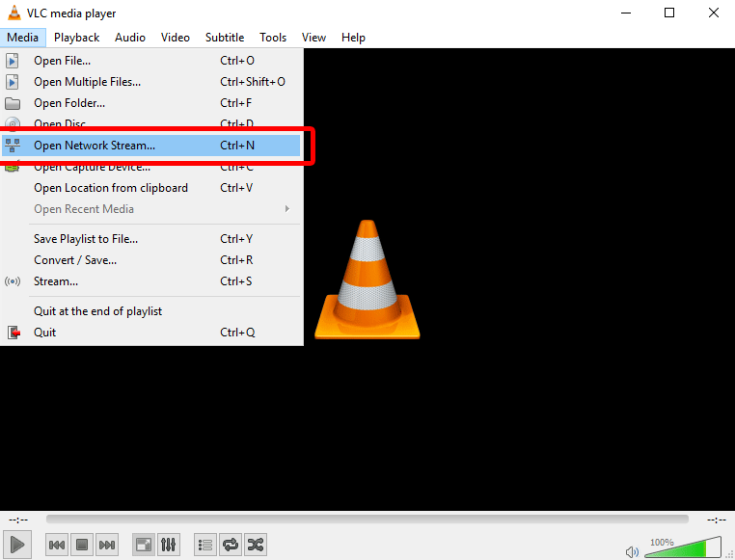Show extended settings equalizer icon
Viewport: 735px width, 560px height.
168,545
